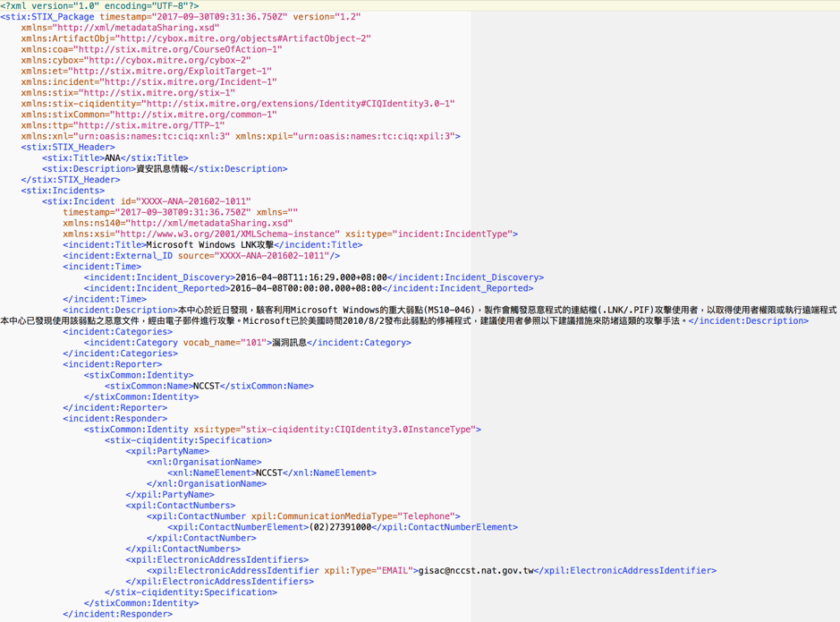Viewport: 840px width, 622px height.
Task: Click the stix:Title ANA value
Action: pyautogui.click(x=113, y=158)
